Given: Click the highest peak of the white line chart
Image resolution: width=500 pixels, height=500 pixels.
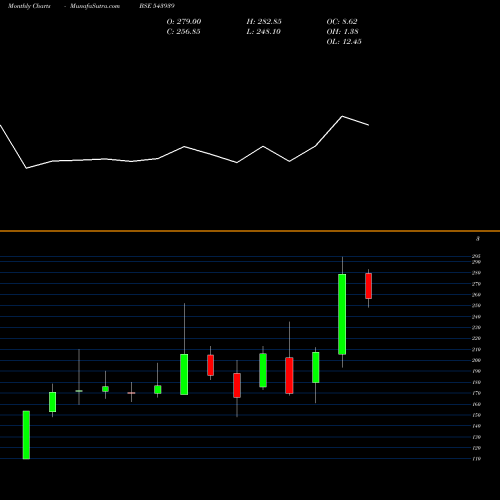Looking at the screenshot, I should click(342, 116).
